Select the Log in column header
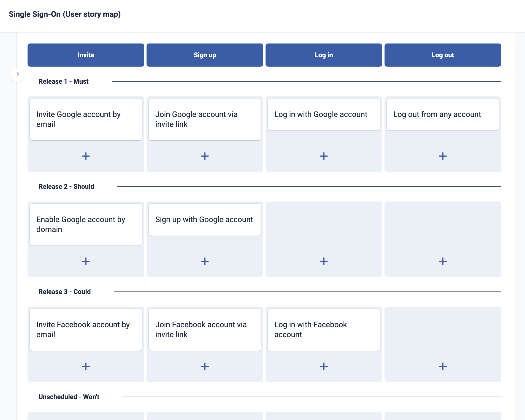This screenshot has width=525, height=420. point(324,55)
